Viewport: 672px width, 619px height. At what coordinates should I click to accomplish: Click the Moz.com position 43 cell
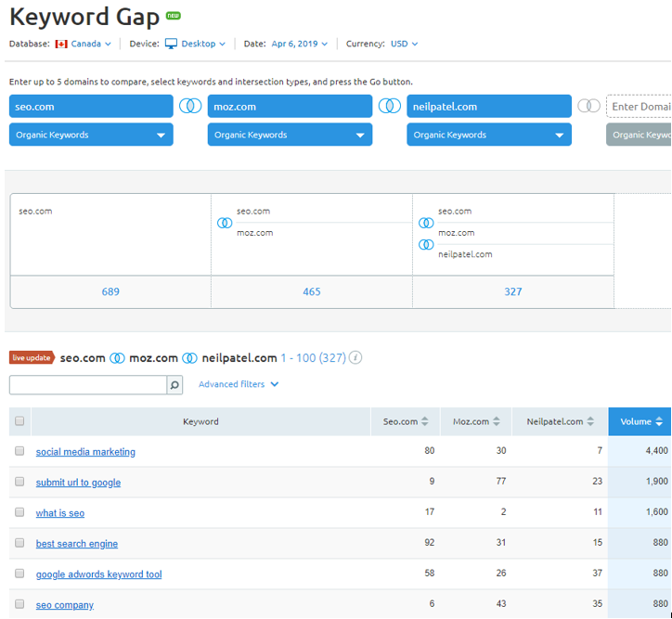[x=501, y=604]
